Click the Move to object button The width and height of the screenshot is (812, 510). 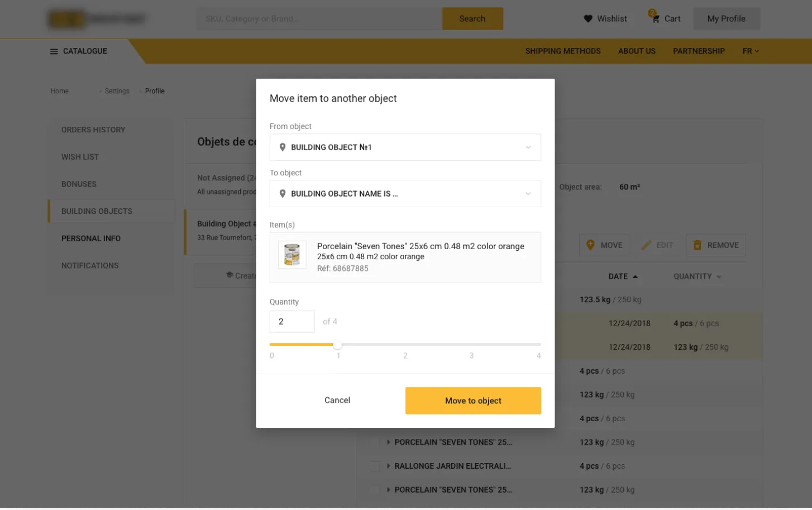[473, 401]
